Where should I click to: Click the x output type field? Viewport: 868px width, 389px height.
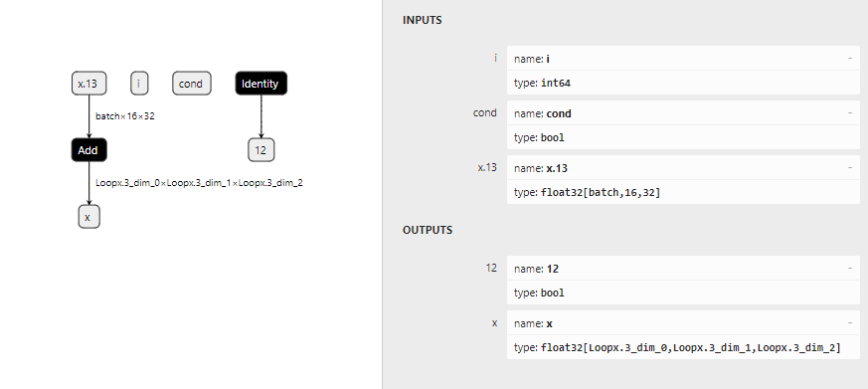pyautogui.click(x=683, y=347)
